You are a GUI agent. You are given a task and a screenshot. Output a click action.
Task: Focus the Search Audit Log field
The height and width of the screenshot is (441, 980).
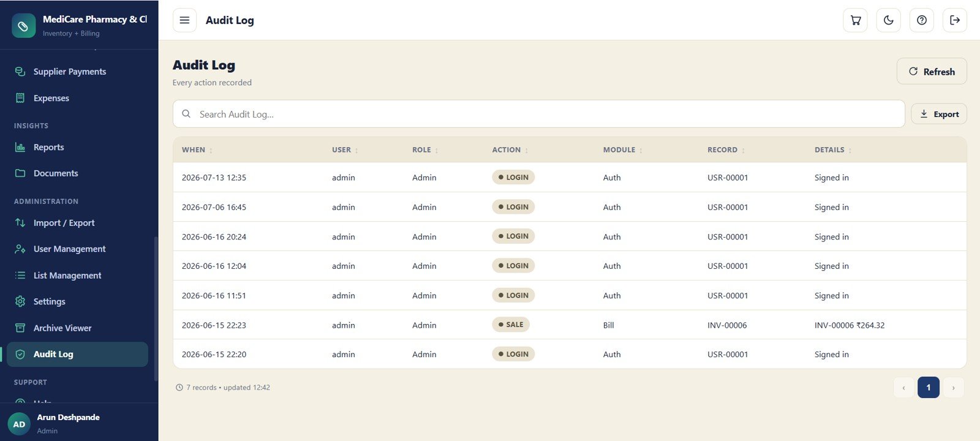pyautogui.click(x=539, y=114)
